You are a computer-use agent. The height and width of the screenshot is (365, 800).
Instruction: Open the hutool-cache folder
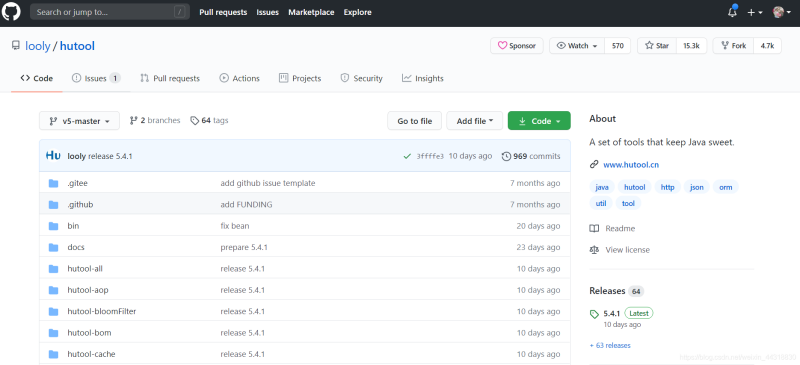91,355
